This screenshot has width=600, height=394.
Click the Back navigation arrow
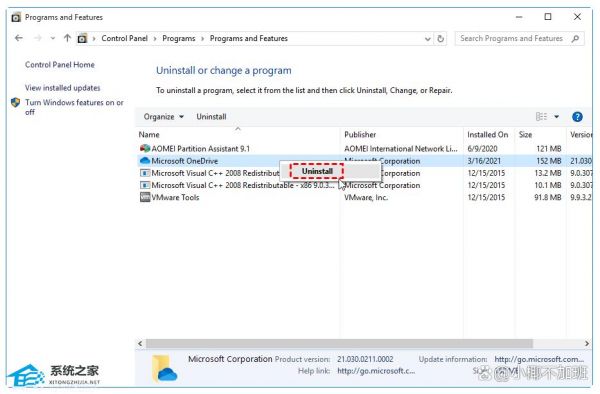click(18, 38)
